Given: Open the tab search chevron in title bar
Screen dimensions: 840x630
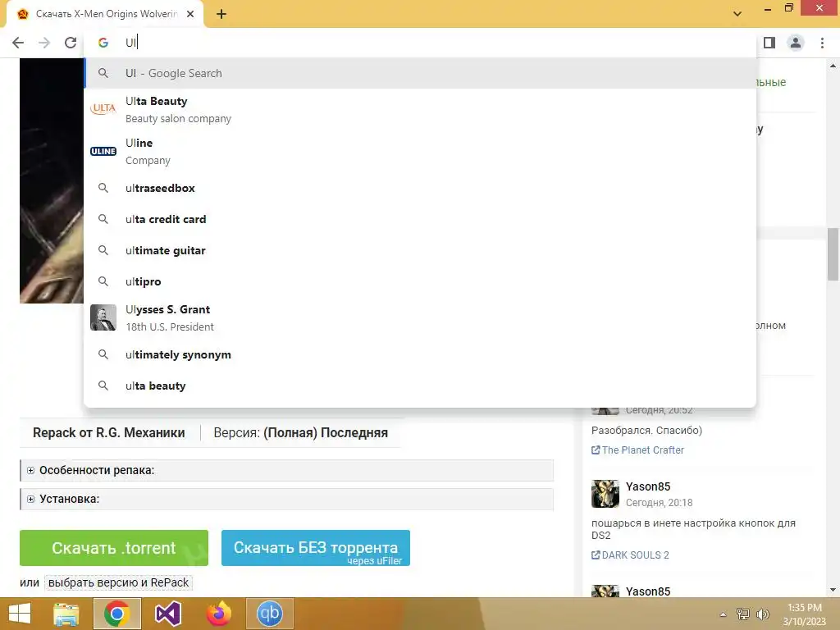Looking at the screenshot, I should pyautogui.click(x=737, y=14).
